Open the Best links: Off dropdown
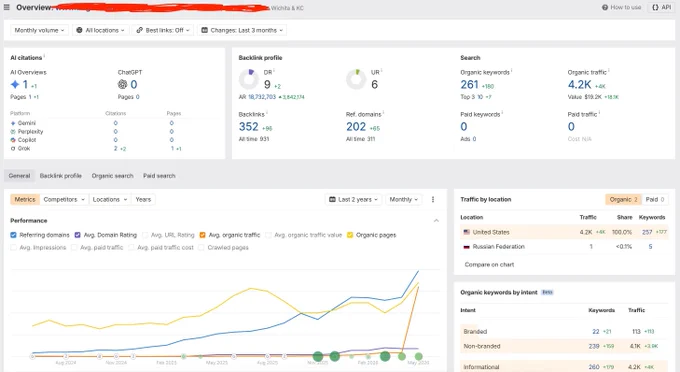Viewport: 680px width, 372px height. (x=163, y=30)
